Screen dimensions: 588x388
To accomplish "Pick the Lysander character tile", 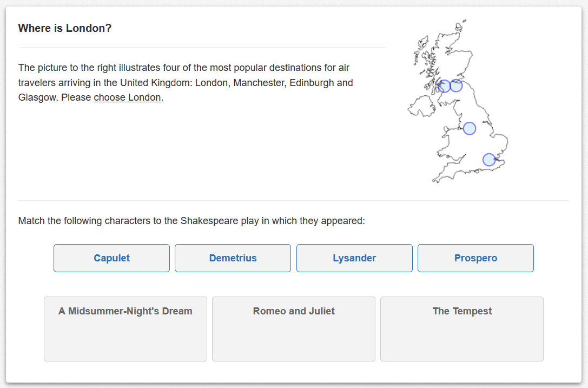I will point(354,258).
